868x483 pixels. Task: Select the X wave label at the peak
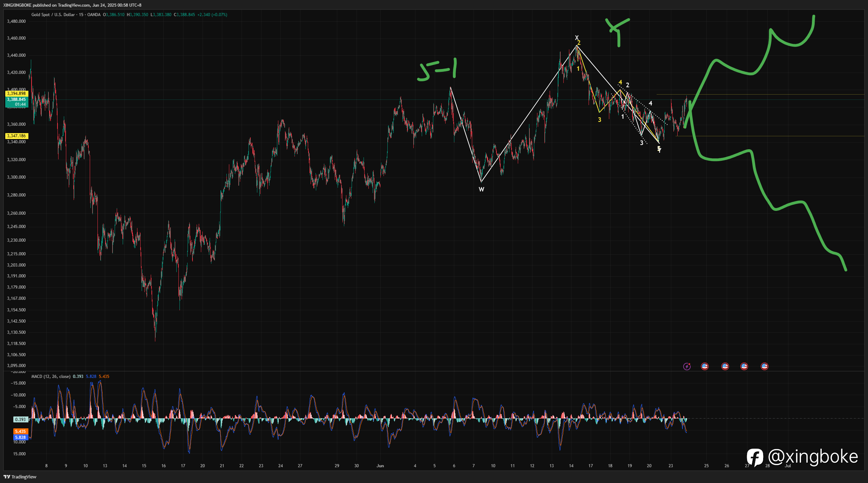577,37
